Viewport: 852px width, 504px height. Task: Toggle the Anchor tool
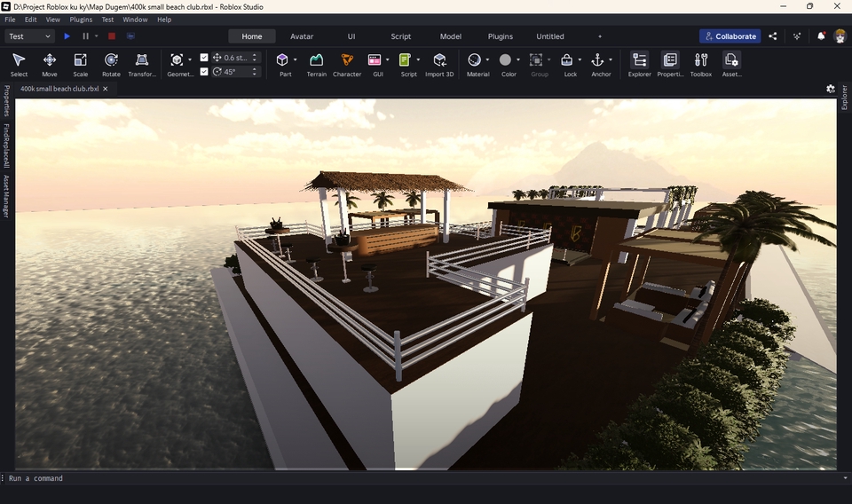[597, 60]
